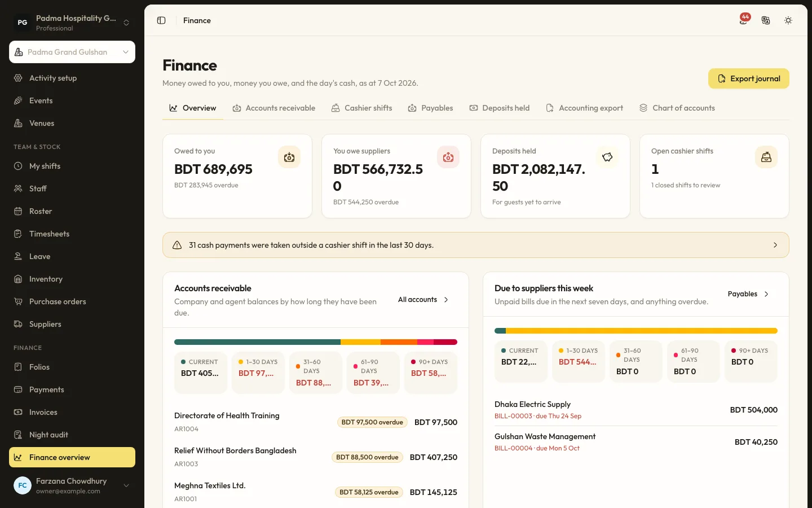Open Night audit in sidebar

[x=72, y=435]
